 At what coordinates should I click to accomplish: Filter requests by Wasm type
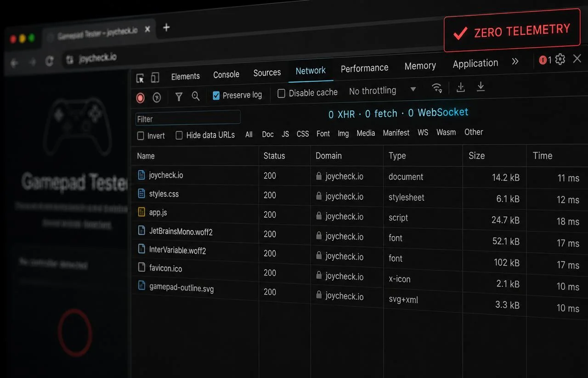(x=446, y=132)
